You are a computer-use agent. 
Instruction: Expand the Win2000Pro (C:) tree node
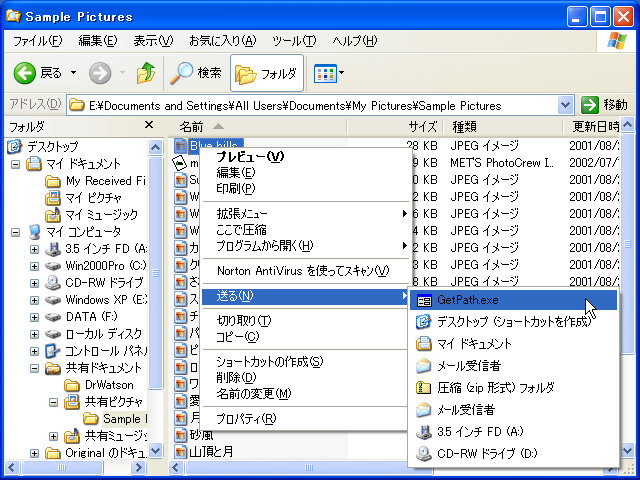point(34,266)
